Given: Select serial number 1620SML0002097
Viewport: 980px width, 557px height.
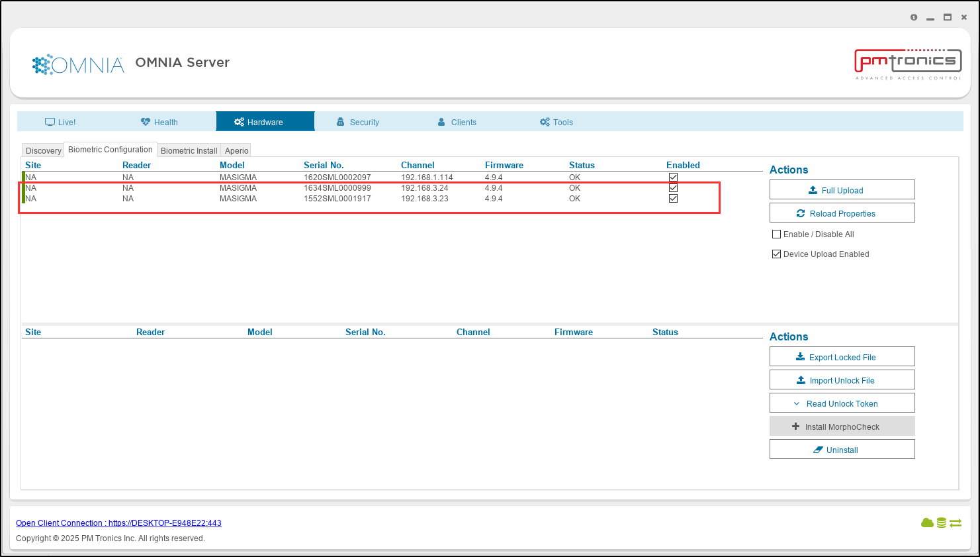Looking at the screenshot, I should pos(337,177).
